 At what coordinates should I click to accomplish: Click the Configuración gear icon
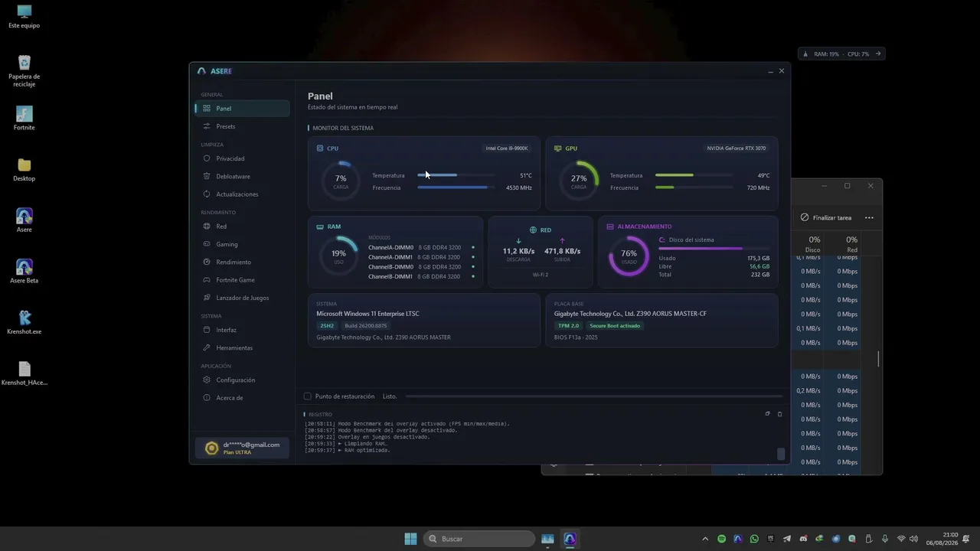tap(207, 380)
